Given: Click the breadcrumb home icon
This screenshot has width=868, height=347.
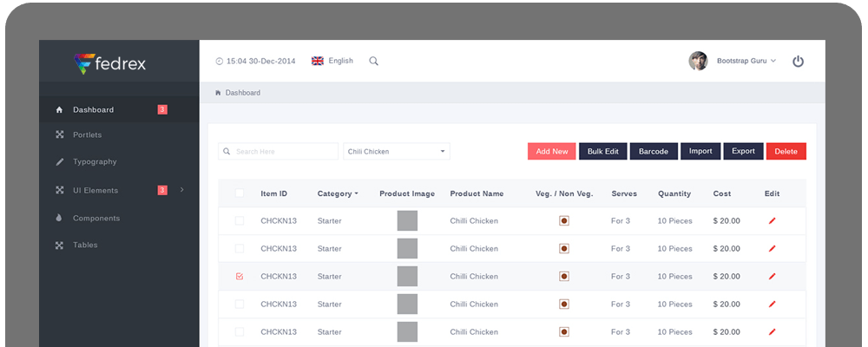Looking at the screenshot, I should pos(218,93).
